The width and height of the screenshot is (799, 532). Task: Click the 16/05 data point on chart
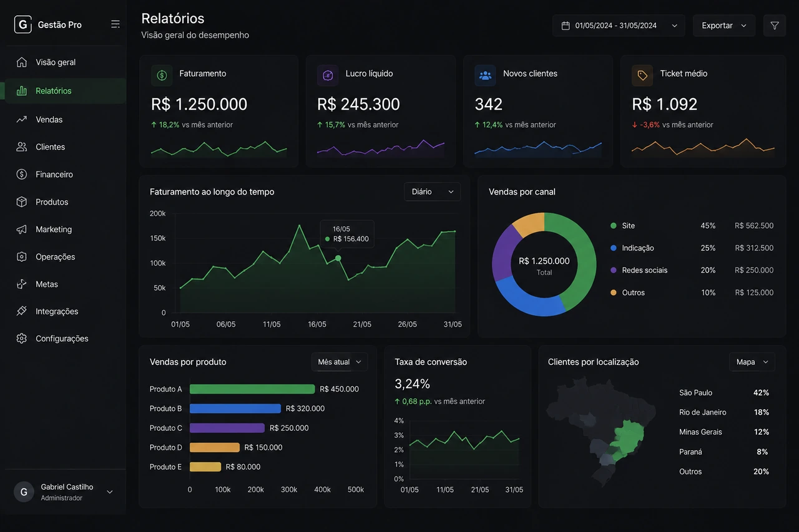click(338, 258)
